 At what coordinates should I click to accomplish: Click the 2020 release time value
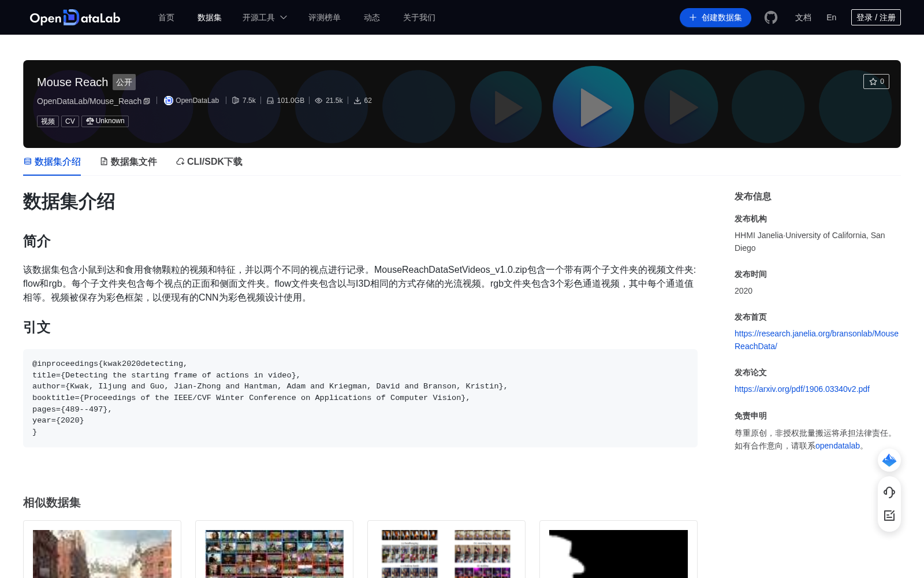pyautogui.click(x=743, y=291)
